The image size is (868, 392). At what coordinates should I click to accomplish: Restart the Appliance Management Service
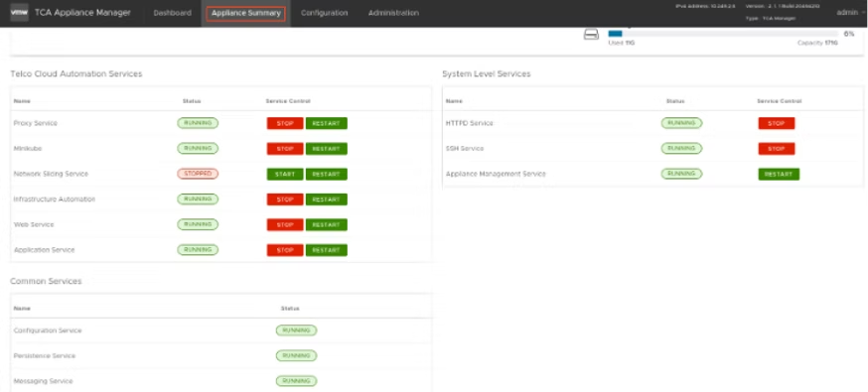tap(779, 174)
